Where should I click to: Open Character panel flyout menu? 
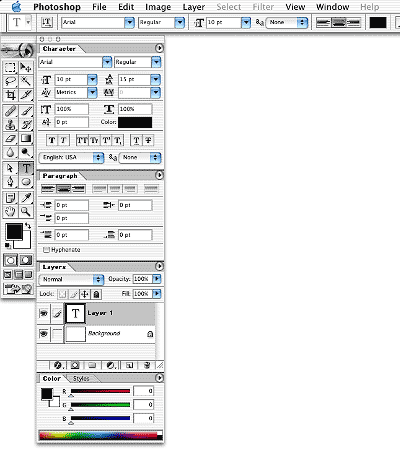point(159,48)
